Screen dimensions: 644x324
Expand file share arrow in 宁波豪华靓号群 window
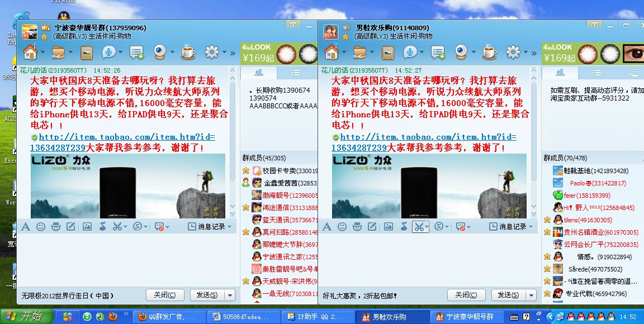click(70, 53)
